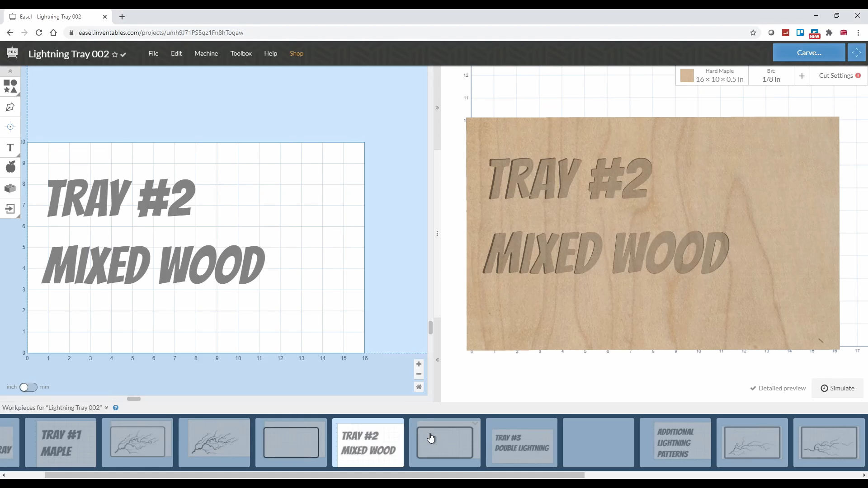Open the Cut Settings panel

pyautogui.click(x=839, y=75)
